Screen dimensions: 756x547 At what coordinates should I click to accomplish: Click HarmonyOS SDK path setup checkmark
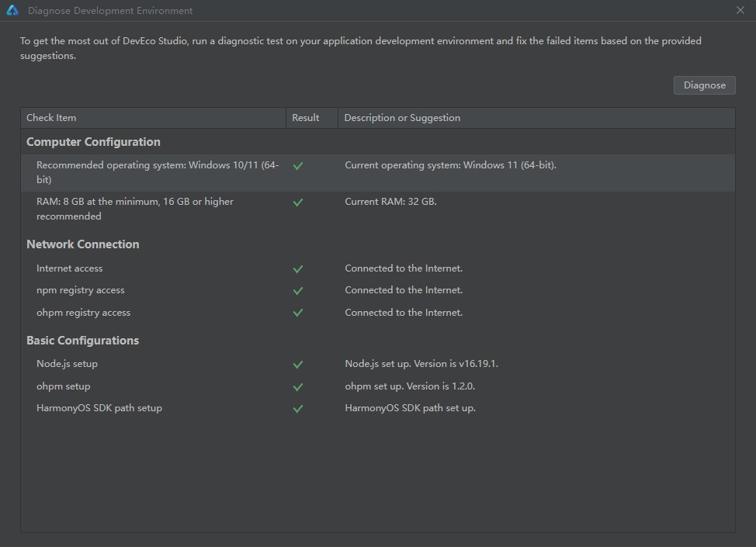click(x=298, y=408)
